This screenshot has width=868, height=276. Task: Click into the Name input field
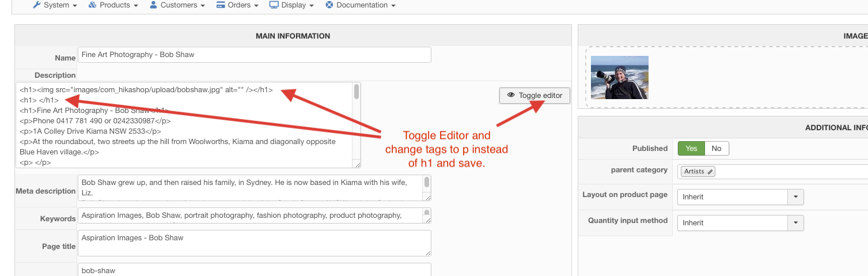pos(254,55)
